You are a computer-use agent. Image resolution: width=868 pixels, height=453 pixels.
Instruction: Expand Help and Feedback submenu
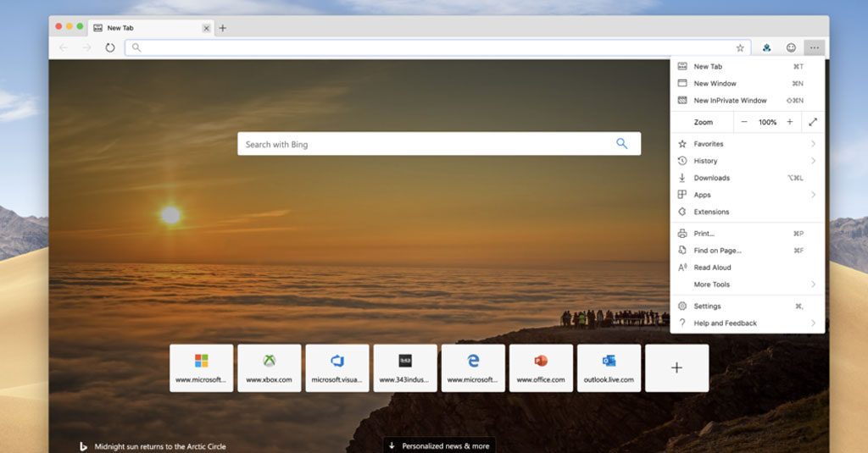click(748, 323)
